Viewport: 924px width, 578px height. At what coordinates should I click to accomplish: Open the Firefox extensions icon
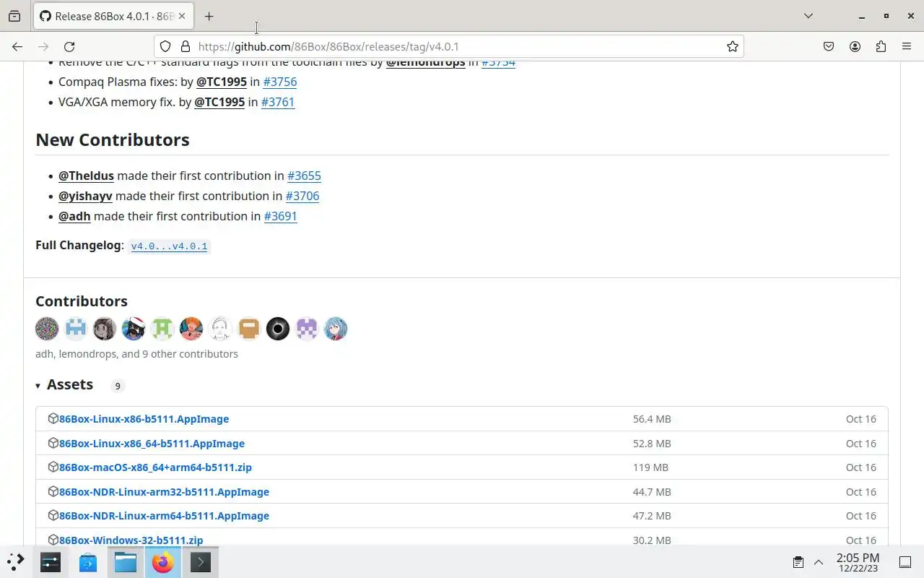(881, 46)
